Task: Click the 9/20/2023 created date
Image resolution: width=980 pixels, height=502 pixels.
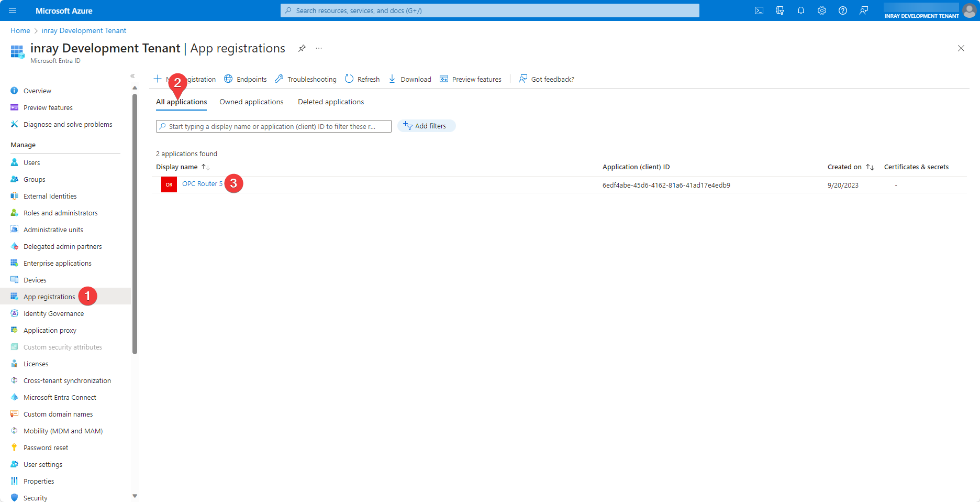Action: click(843, 185)
